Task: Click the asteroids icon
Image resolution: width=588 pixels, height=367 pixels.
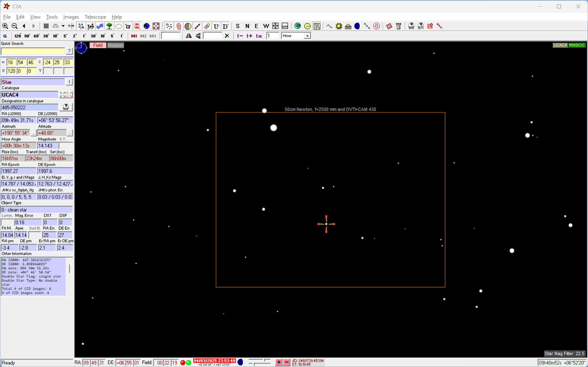Action: (197, 26)
